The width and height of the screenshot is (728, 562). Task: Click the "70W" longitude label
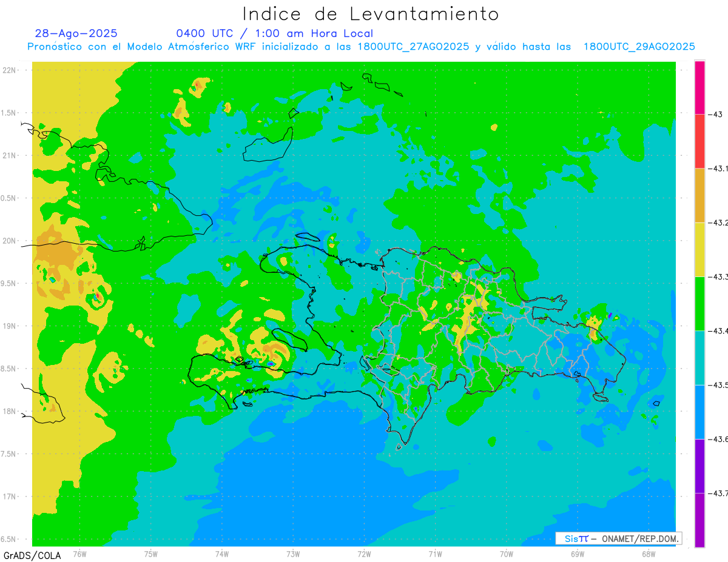[x=506, y=554]
